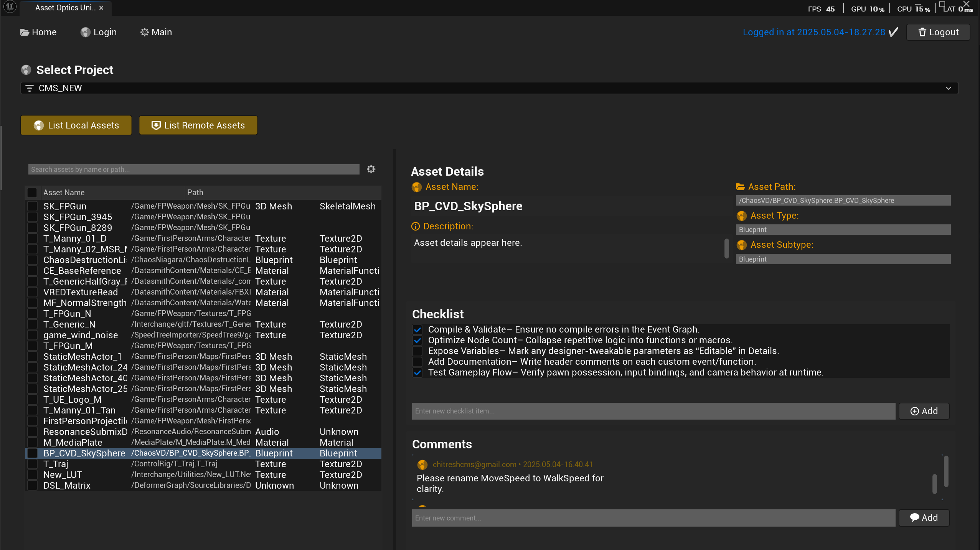The width and height of the screenshot is (980, 550).
Task: Click the icon beside Asset Subtype label
Action: click(741, 245)
